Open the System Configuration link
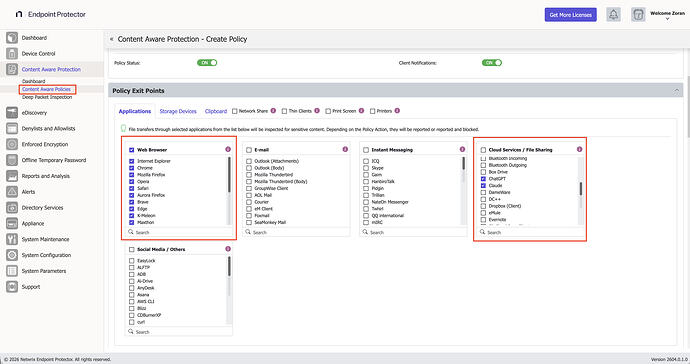 46,255
